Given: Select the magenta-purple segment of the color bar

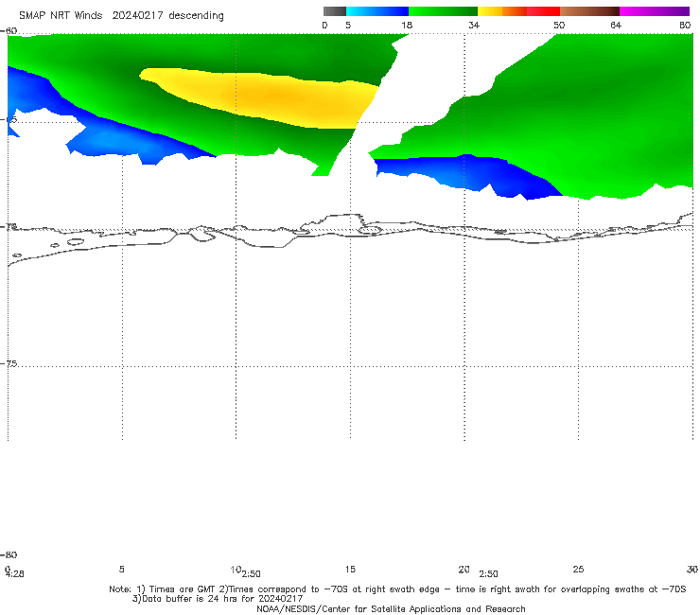Looking at the screenshot, I should point(655,11).
